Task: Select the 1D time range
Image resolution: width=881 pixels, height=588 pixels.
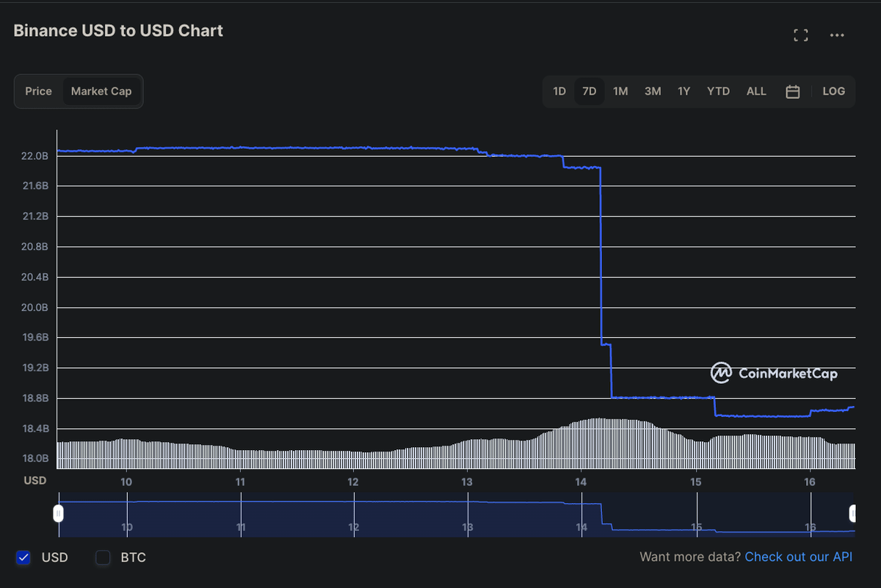Action: [x=559, y=92]
